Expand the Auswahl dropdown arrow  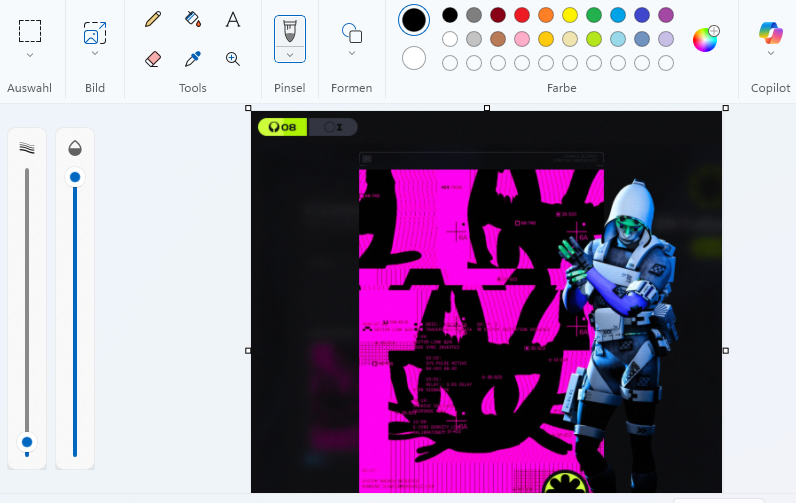click(x=30, y=55)
